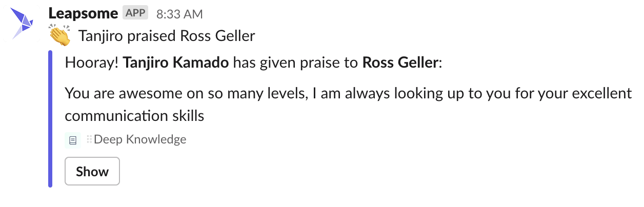Click the purple vertical attachment bar
This screenshot has height=207, width=644.
pos(50,119)
